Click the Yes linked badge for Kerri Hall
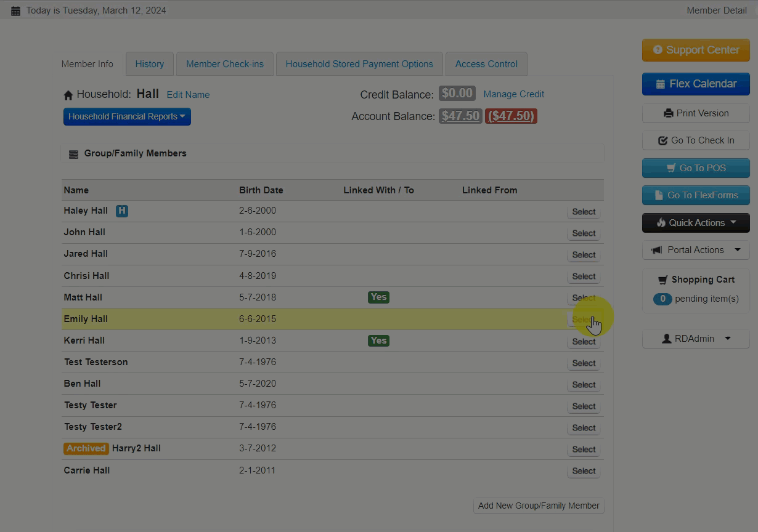The width and height of the screenshot is (758, 532). 378,341
